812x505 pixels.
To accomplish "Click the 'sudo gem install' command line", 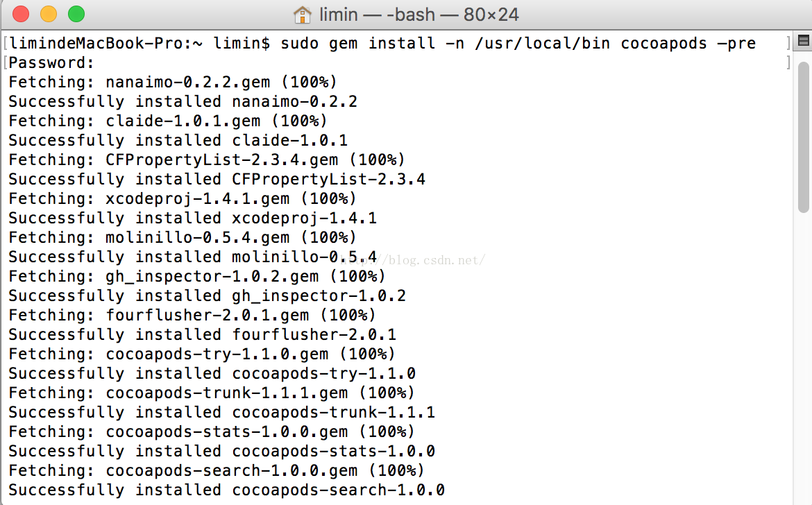I will [382, 44].
